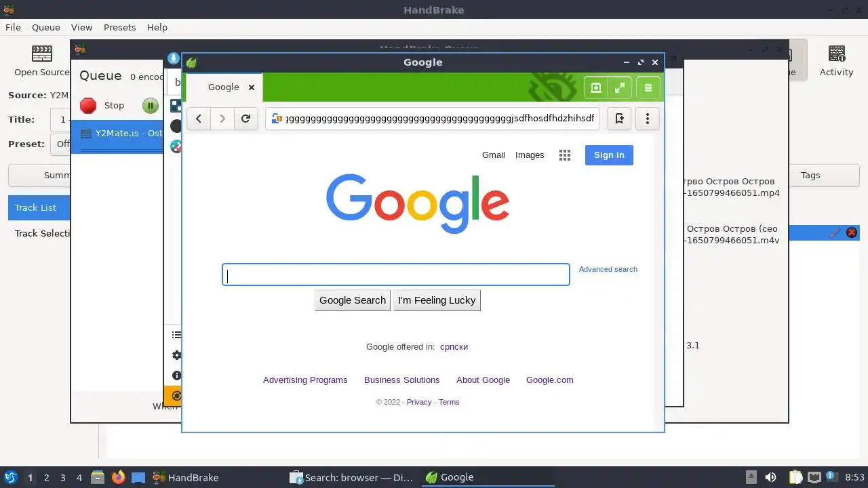Click the I'm Feeling Lucky button
This screenshot has width=868, height=488.
tap(437, 300)
